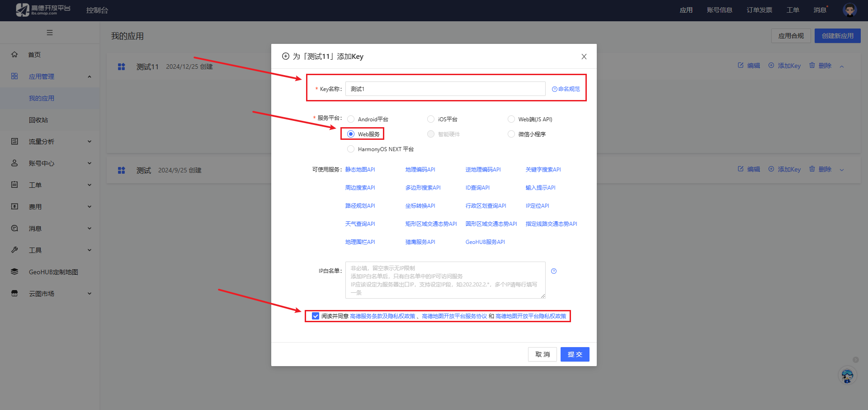The height and width of the screenshot is (410, 868).
Task: Select the Web端(JS API) radio button
Action: (x=511, y=119)
